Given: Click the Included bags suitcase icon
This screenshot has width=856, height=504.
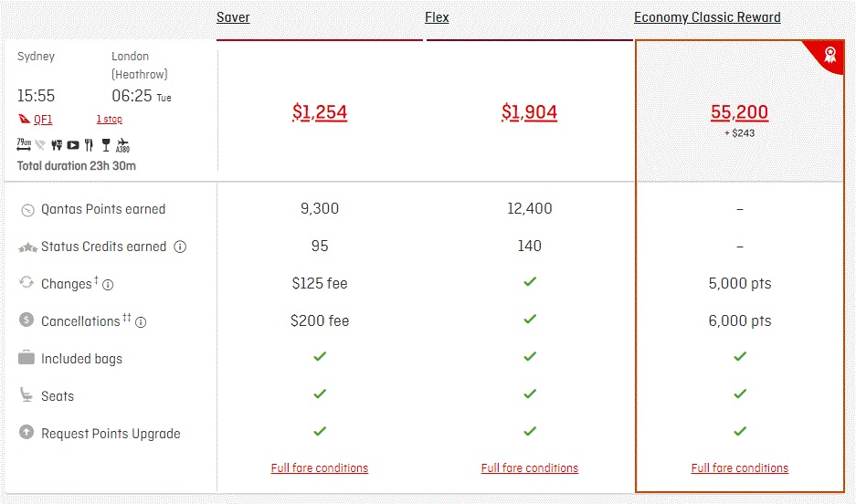Looking at the screenshot, I should coord(26,358).
